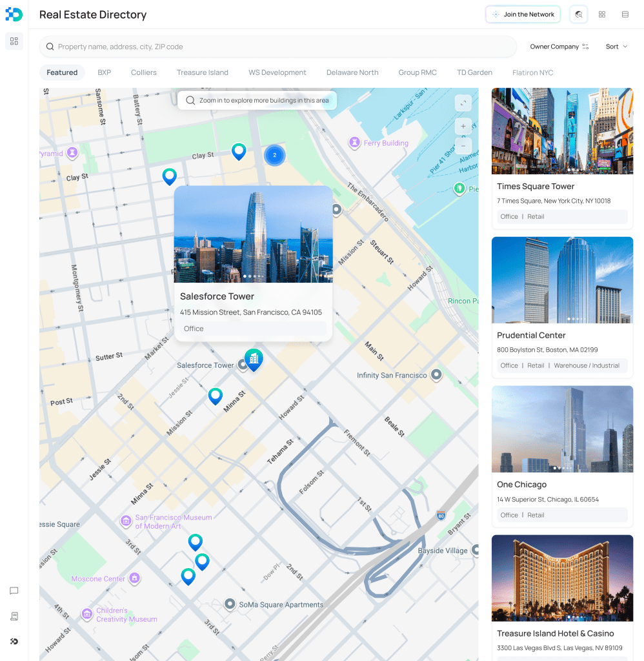This screenshot has width=644, height=661.
Task: Click the dashboard icon in left sidebar
Action: 14,41
